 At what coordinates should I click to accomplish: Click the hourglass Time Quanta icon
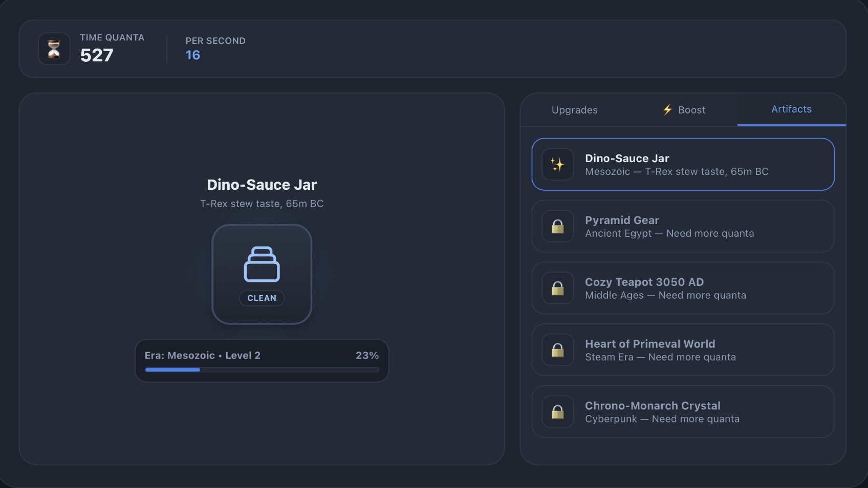tap(54, 49)
